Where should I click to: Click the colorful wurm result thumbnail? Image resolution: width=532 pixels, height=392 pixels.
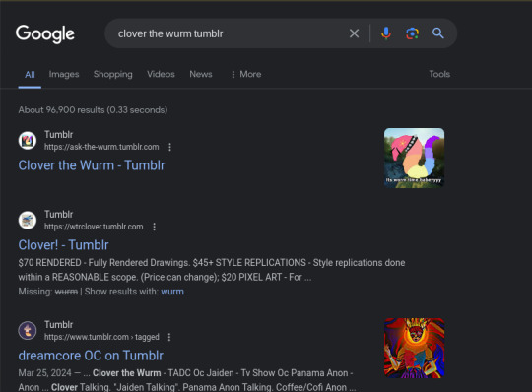pyautogui.click(x=414, y=158)
